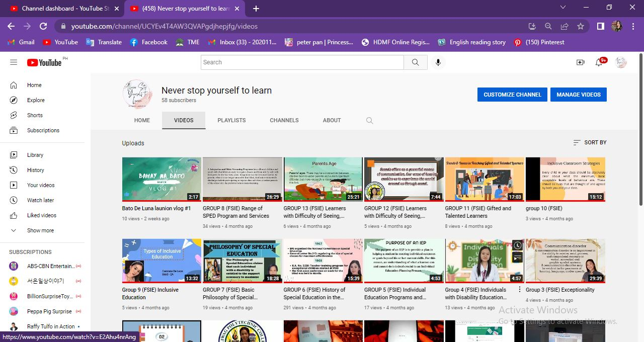Open the channel search magnifier

click(x=369, y=120)
